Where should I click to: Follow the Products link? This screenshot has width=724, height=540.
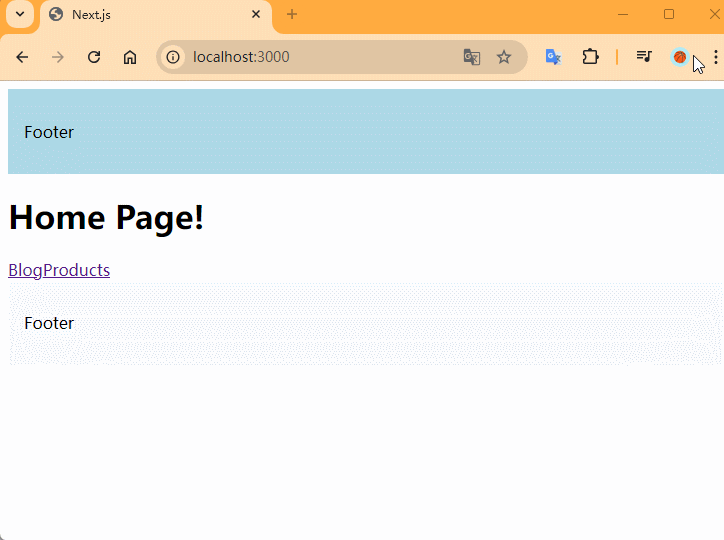point(77,270)
